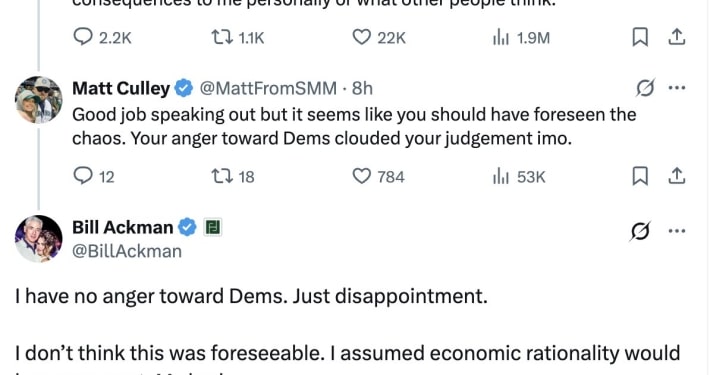The height and width of the screenshot is (375, 710).
Task: Reply to Matt Culley's post
Action: pos(94,176)
